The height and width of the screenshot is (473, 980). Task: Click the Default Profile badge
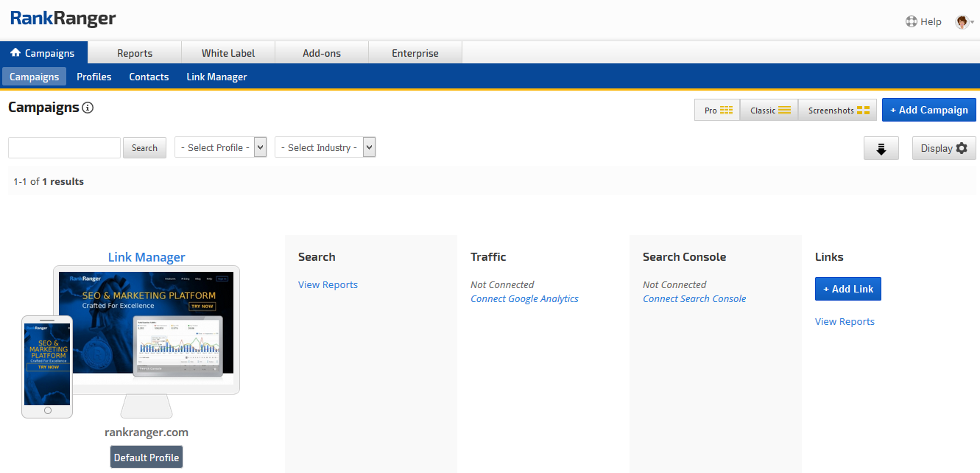pyautogui.click(x=147, y=458)
